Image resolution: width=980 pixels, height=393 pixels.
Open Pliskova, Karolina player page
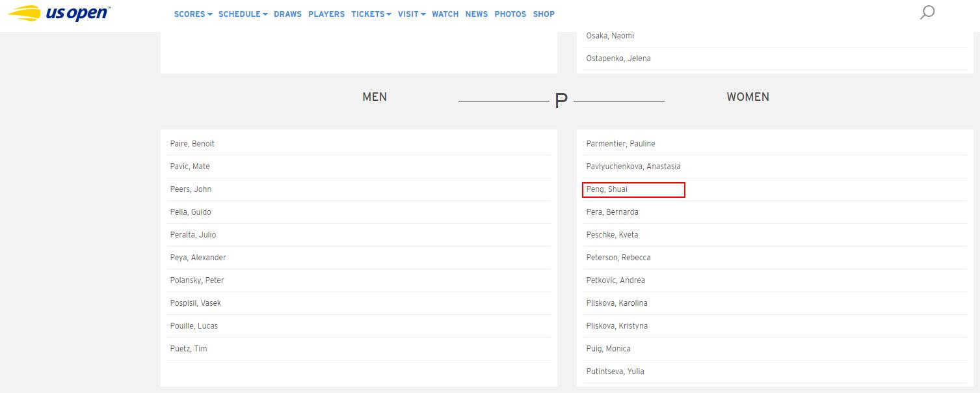pos(616,303)
